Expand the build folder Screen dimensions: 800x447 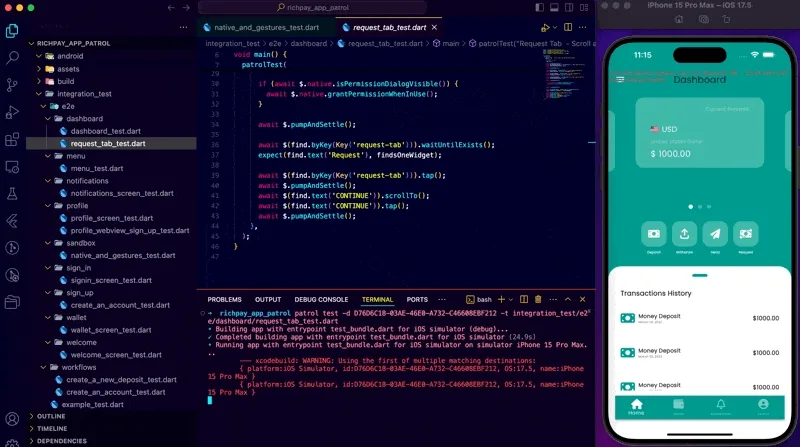click(x=39, y=81)
